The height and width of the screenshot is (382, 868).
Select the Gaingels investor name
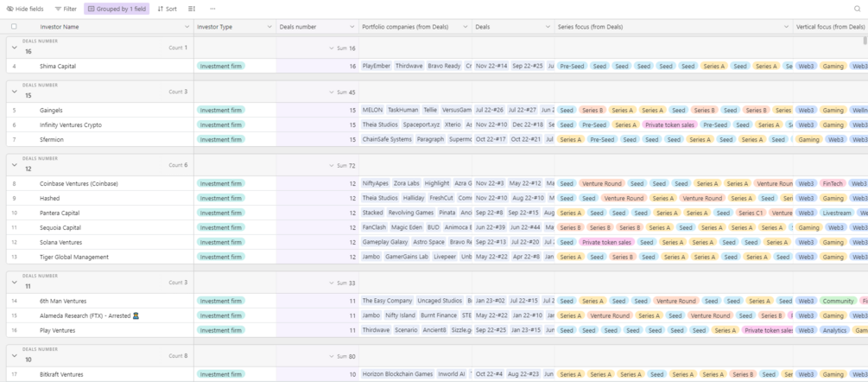(x=51, y=110)
